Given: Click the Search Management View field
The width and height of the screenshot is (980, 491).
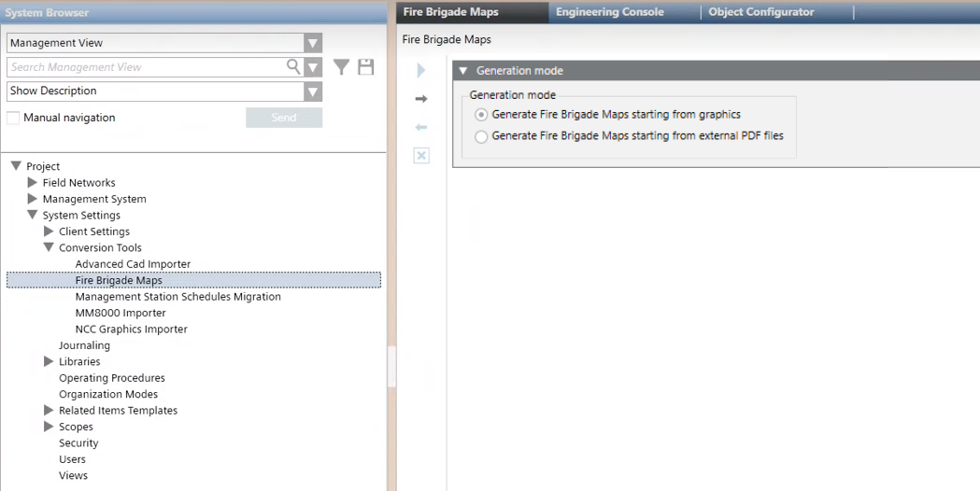Looking at the screenshot, I should [145, 67].
